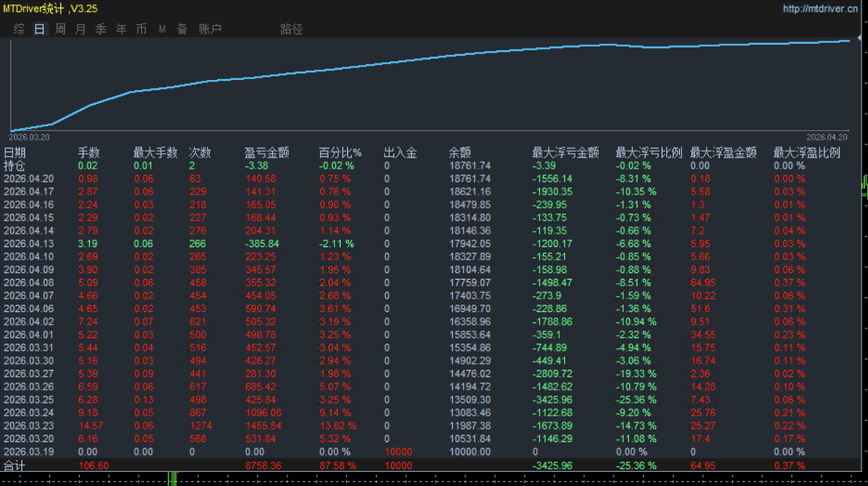The height and width of the screenshot is (486, 868).
Task: Click the 日期 column header
Action: [x=14, y=153]
